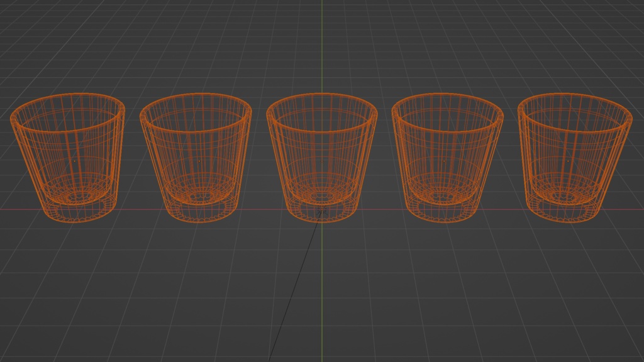Image resolution: width=644 pixels, height=362 pixels.
Task: Click the origin dot of the leftmost cup
Action: [x=75, y=161]
